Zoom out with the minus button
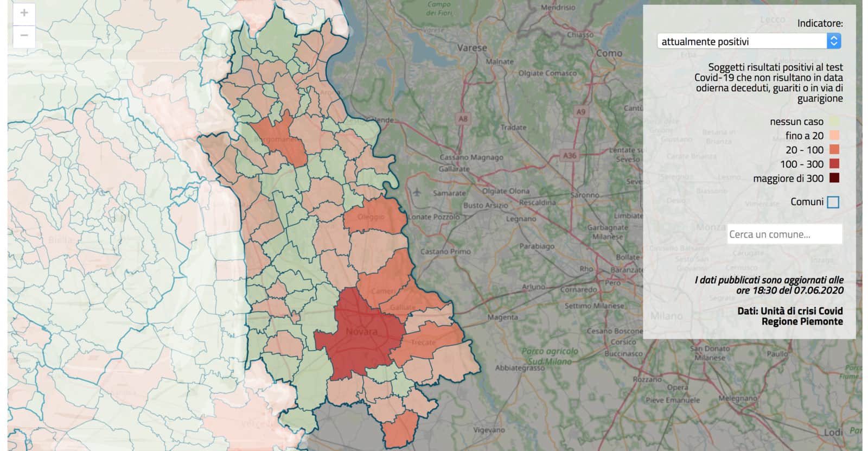The width and height of the screenshot is (868, 451). pos(24,36)
